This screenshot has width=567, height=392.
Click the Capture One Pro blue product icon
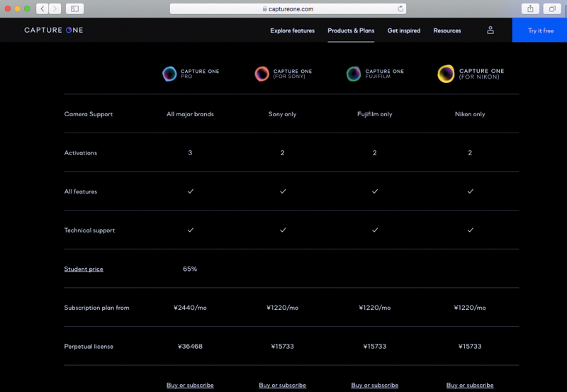(x=169, y=74)
